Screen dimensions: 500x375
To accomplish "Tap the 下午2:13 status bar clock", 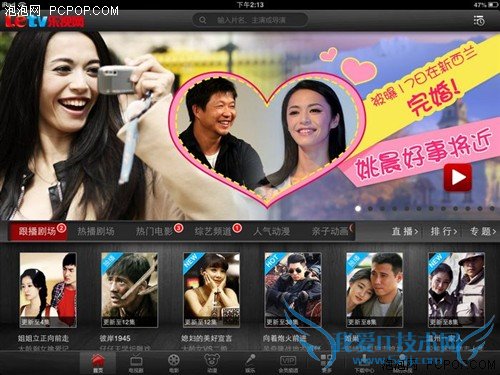I will tap(250, 5).
